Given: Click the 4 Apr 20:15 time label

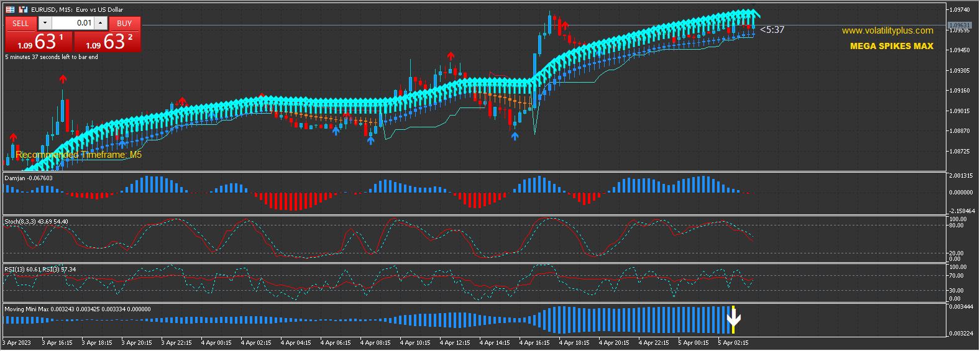Looking at the screenshot, I should tap(614, 343).
